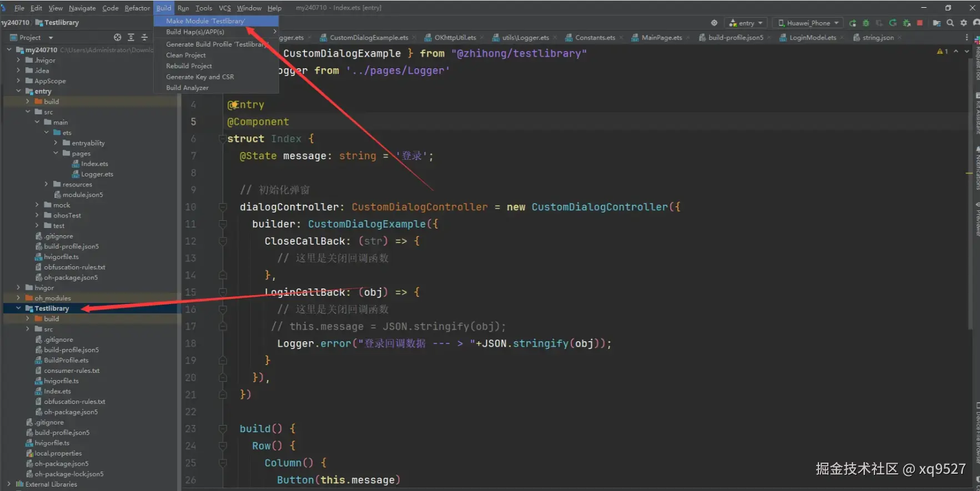The width and height of the screenshot is (980, 491).
Task: Open module.json5 in the project tree
Action: point(82,195)
